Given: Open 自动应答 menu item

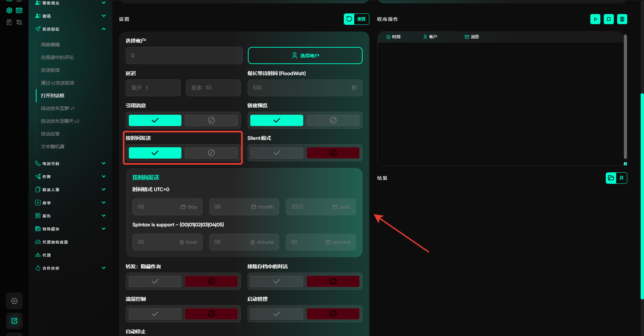Looking at the screenshot, I should [x=50, y=134].
